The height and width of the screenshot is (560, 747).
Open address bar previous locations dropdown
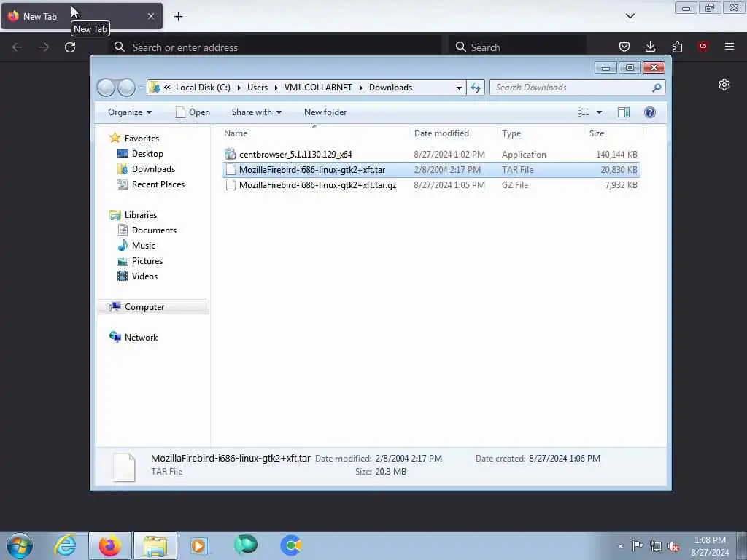click(459, 87)
